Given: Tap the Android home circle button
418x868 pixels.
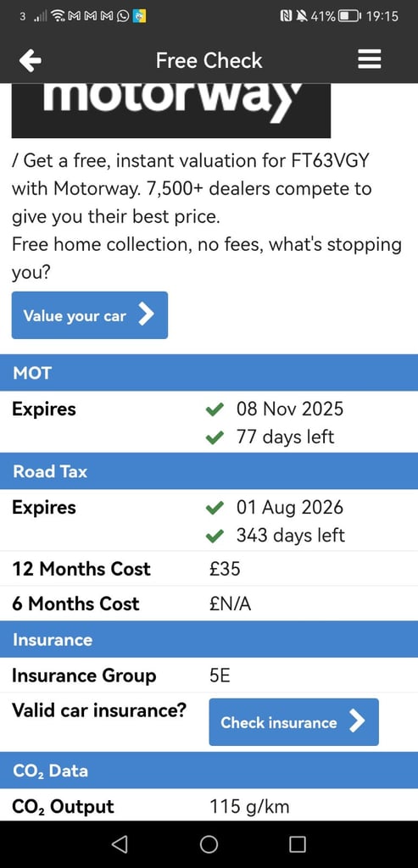Looking at the screenshot, I should pyautogui.click(x=209, y=843).
